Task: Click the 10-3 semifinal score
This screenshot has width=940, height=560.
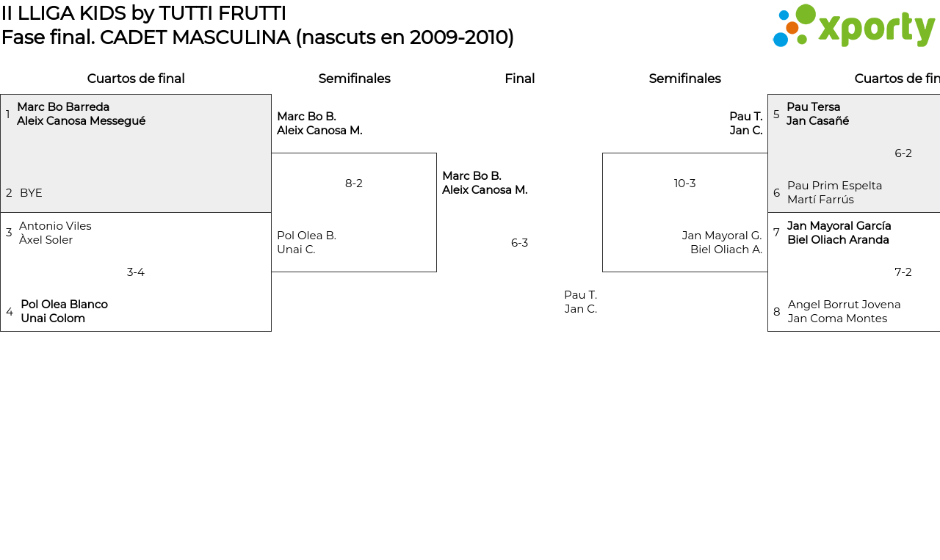Action: click(684, 183)
